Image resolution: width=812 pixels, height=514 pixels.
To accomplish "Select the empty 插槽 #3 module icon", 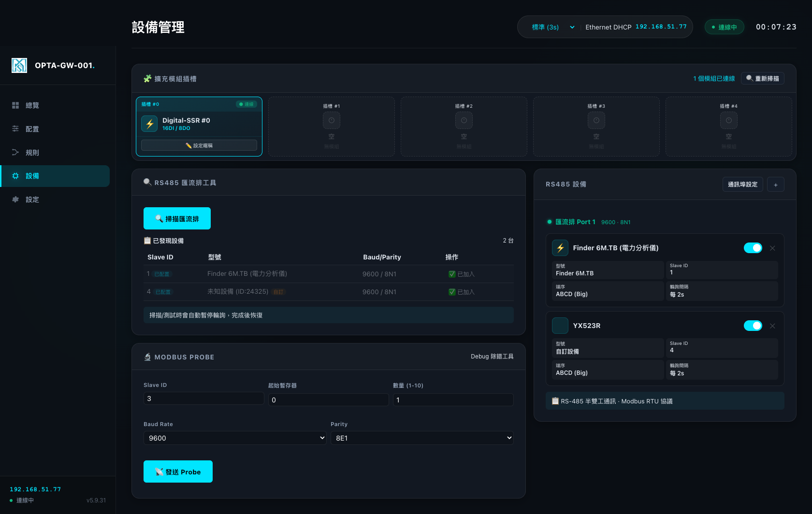I will (x=596, y=120).
